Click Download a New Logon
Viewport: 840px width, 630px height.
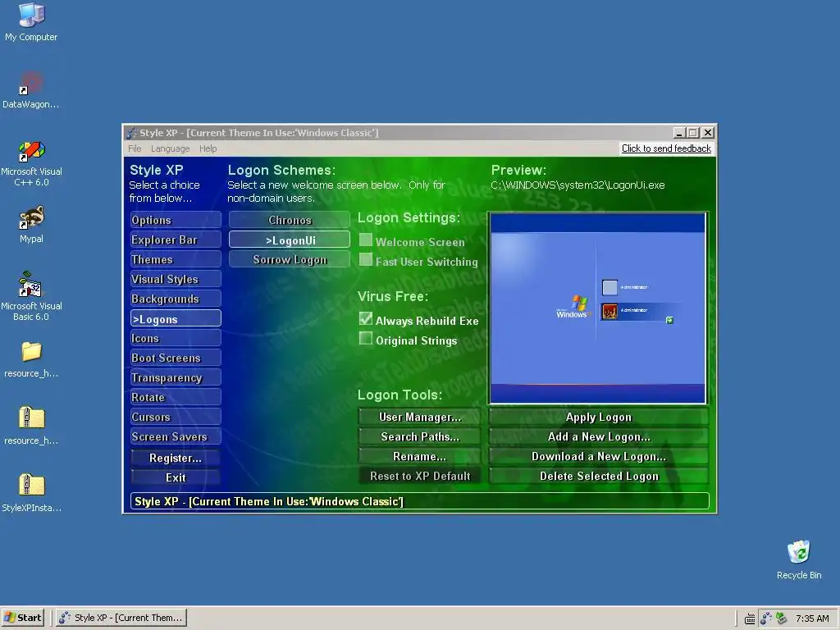599,456
